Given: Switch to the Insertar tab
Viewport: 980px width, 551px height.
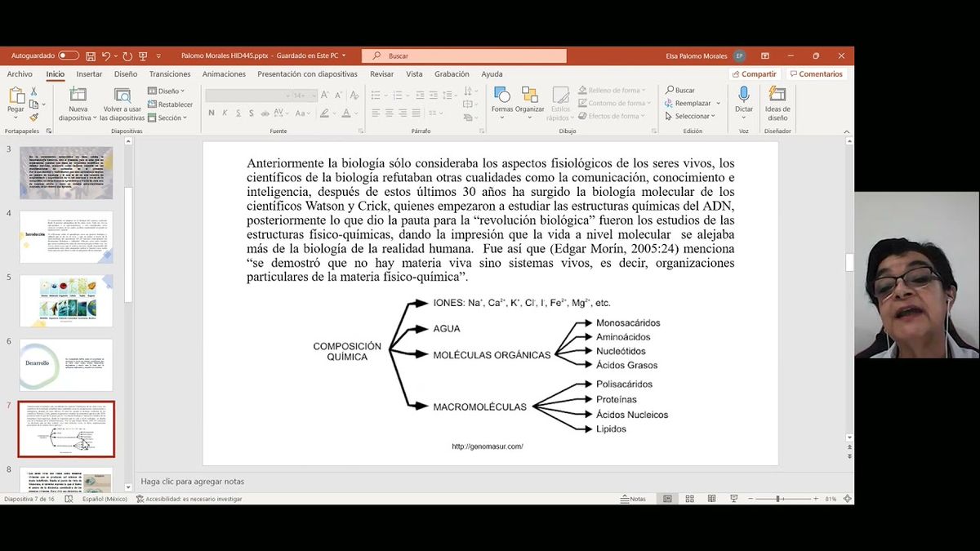Looking at the screenshot, I should coord(89,74).
